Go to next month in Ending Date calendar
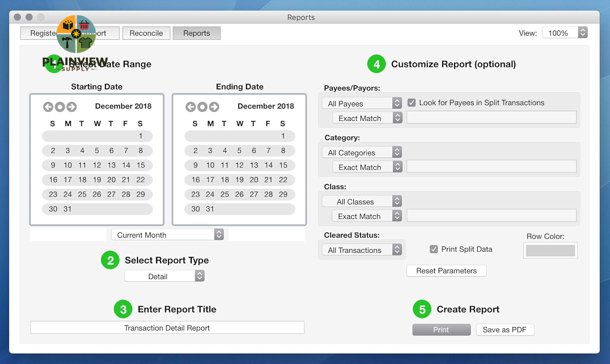Screen dimensions: 610x364 214,107
